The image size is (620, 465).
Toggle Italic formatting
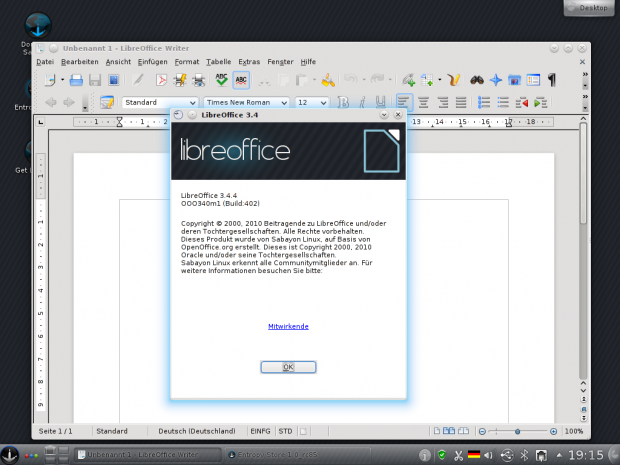point(362,102)
